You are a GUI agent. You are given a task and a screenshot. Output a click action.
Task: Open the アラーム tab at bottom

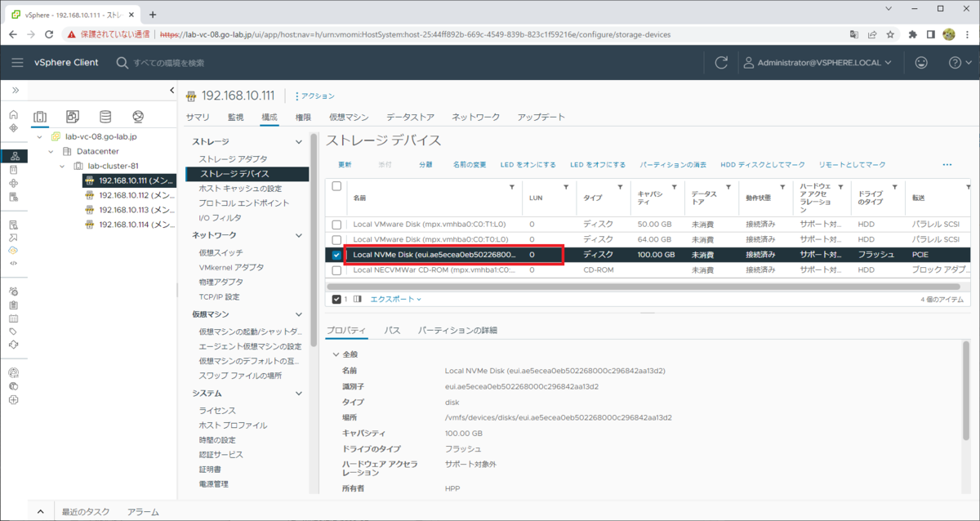143,512
